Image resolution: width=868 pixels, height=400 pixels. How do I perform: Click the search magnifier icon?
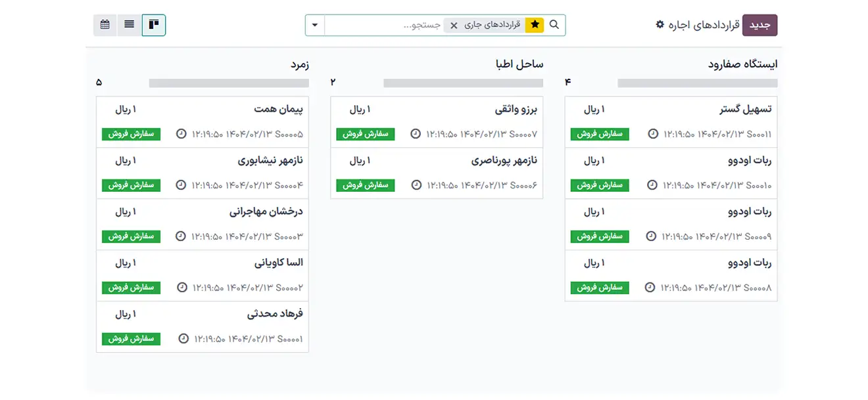[554, 25]
